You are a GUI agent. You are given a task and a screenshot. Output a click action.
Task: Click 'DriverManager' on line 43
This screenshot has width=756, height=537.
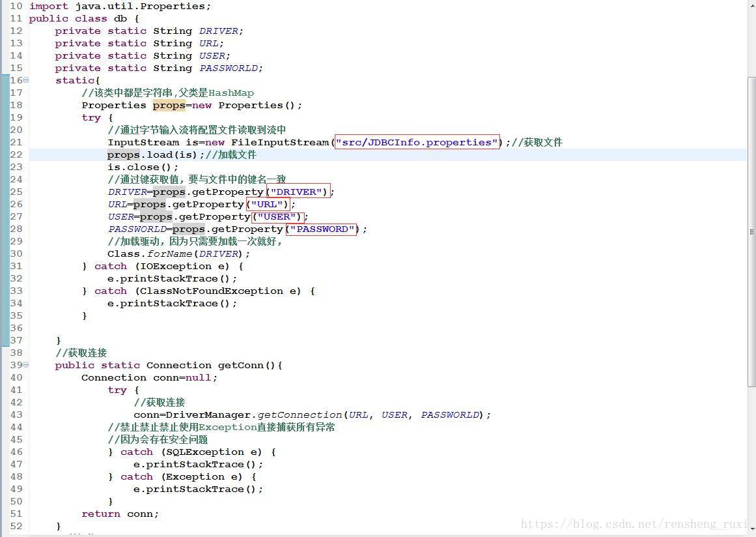[x=208, y=415]
